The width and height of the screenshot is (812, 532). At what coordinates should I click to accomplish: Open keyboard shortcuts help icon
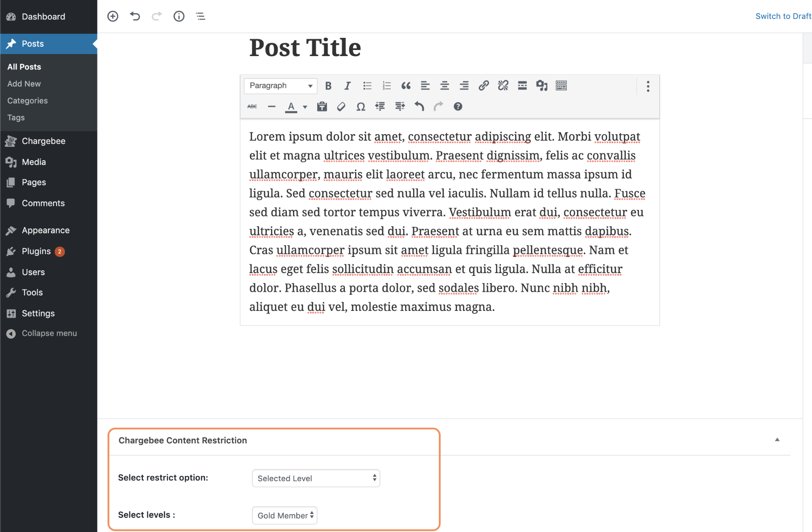point(458,106)
